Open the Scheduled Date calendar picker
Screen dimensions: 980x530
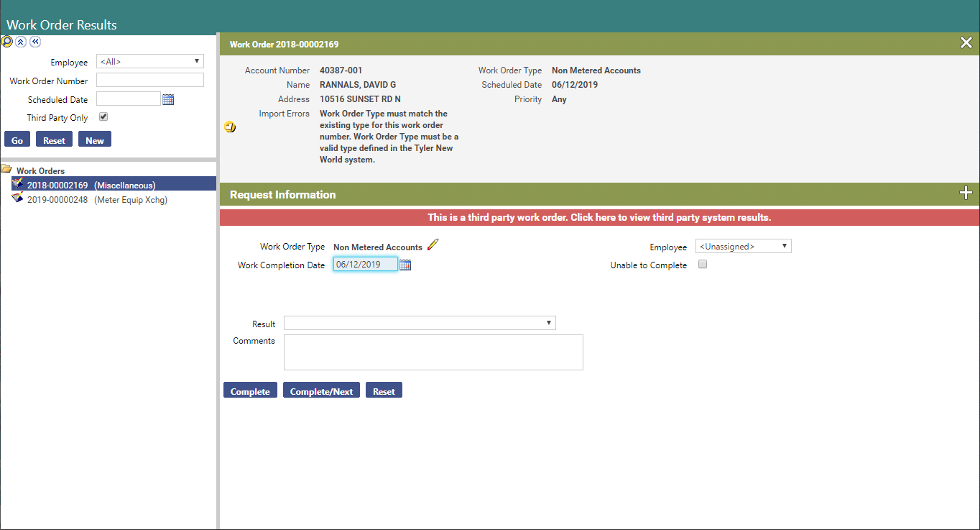168,99
